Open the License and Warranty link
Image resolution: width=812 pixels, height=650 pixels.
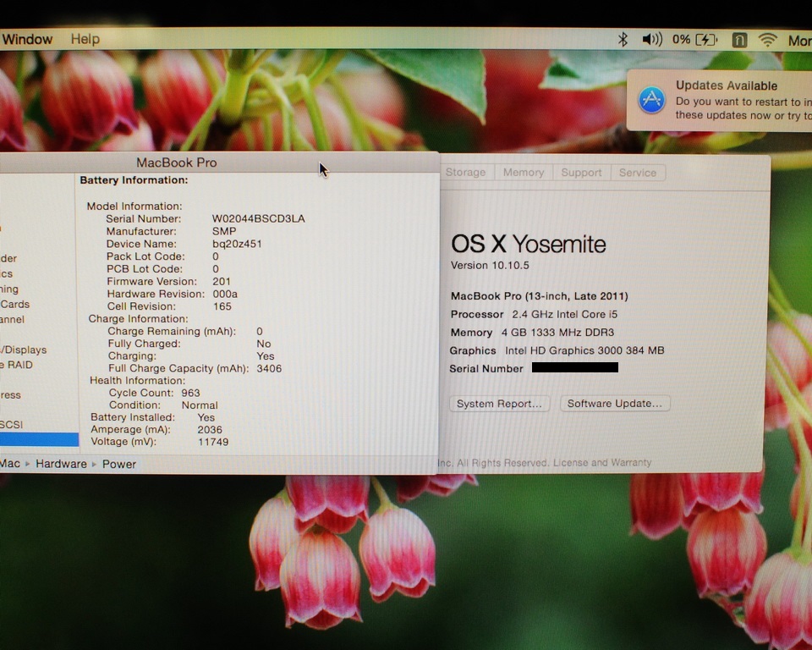tap(602, 462)
